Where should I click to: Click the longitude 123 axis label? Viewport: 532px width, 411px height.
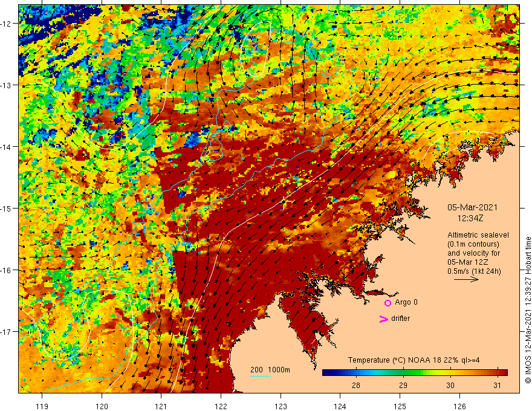[281, 406]
